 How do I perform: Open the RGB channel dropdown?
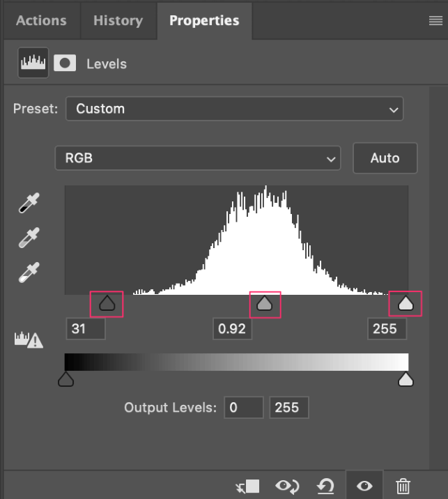click(x=197, y=158)
